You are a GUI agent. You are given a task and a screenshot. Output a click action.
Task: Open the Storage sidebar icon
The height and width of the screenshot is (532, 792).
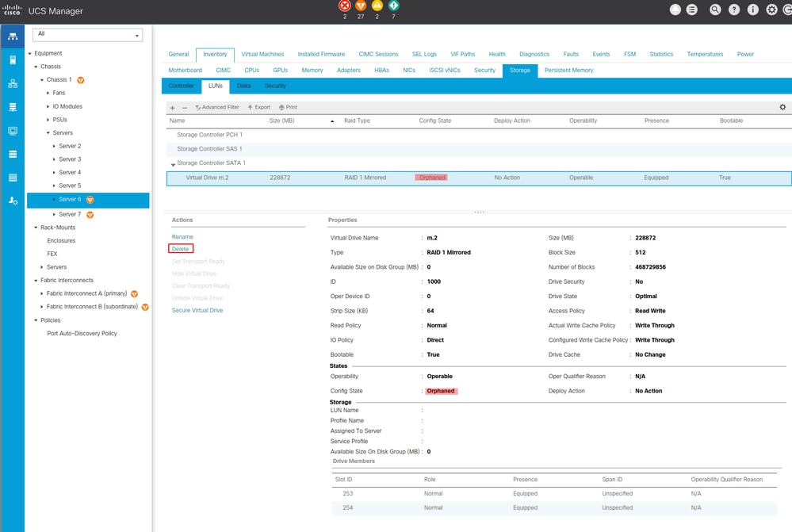click(x=13, y=154)
